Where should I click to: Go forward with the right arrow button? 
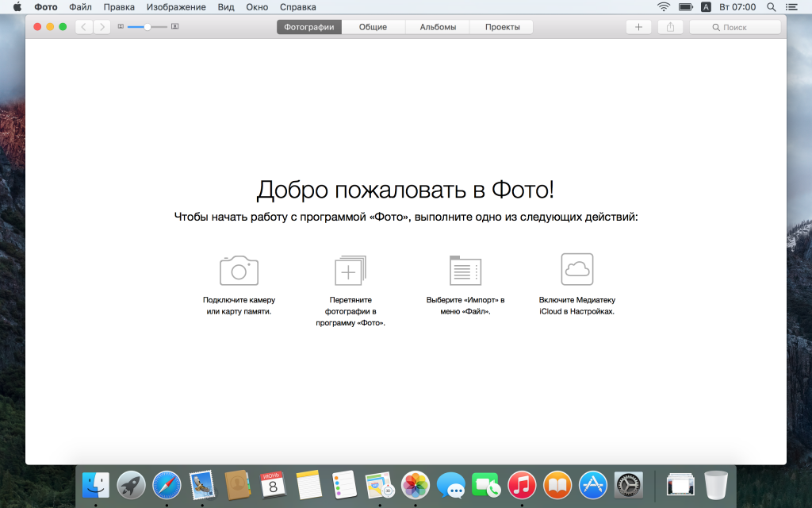[102, 27]
